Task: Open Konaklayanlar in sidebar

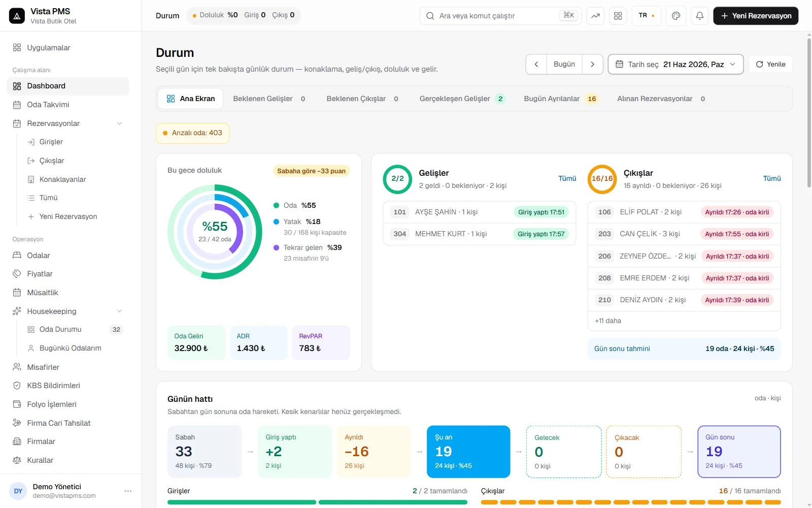Action: point(75,179)
